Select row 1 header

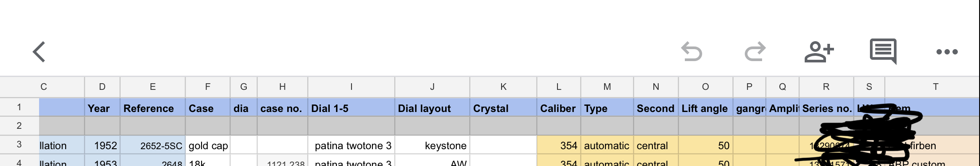click(19, 107)
